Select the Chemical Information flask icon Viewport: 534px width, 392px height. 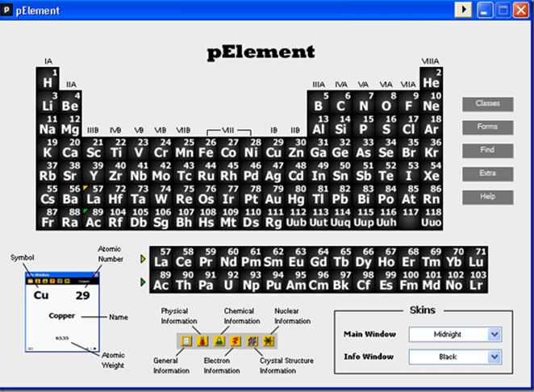[219, 341]
